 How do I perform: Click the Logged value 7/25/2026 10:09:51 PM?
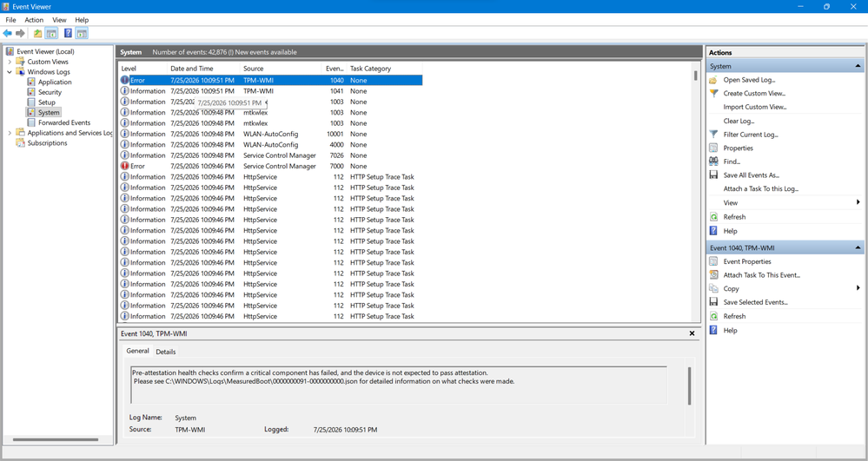pos(345,430)
